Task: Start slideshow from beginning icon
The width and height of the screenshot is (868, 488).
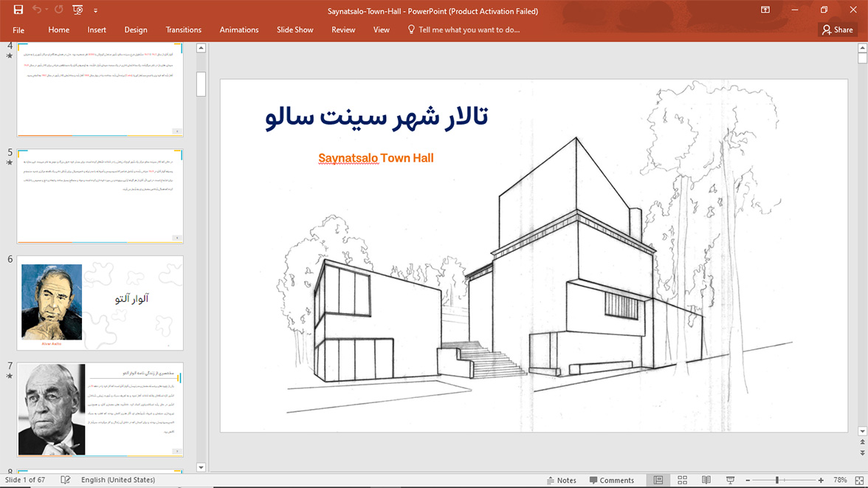Action: click(77, 10)
